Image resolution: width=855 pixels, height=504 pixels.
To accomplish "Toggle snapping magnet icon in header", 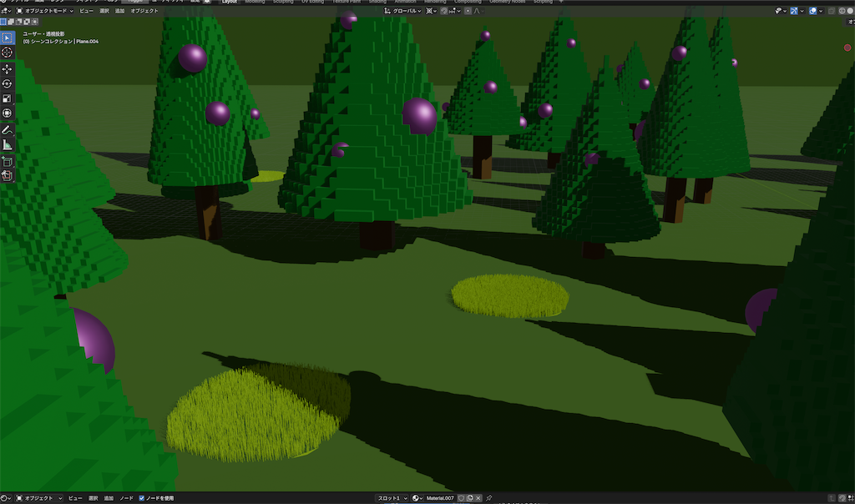I will point(444,11).
